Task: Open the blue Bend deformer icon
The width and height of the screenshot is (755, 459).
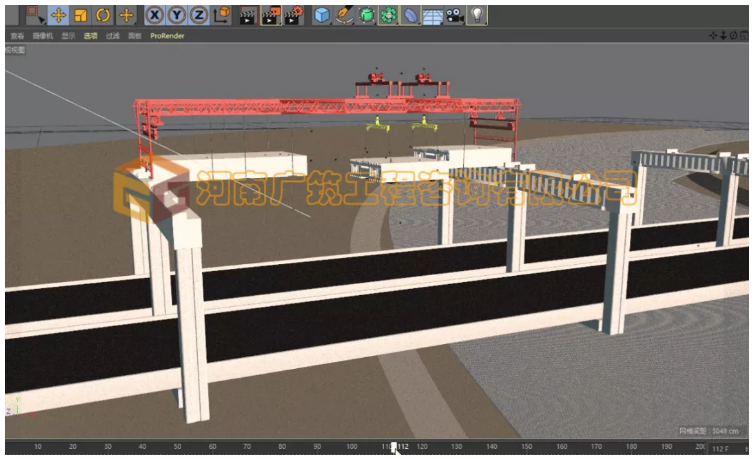Action: (x=410, y=15)
